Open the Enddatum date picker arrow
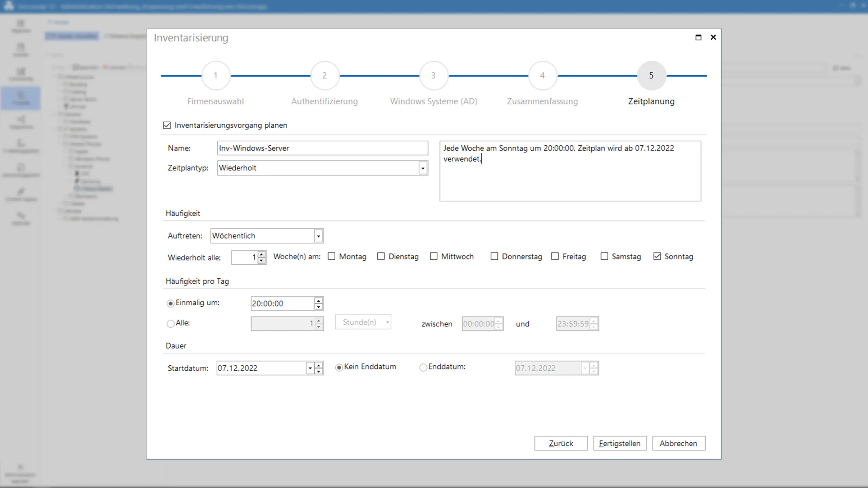 click(x=585, y=368)
